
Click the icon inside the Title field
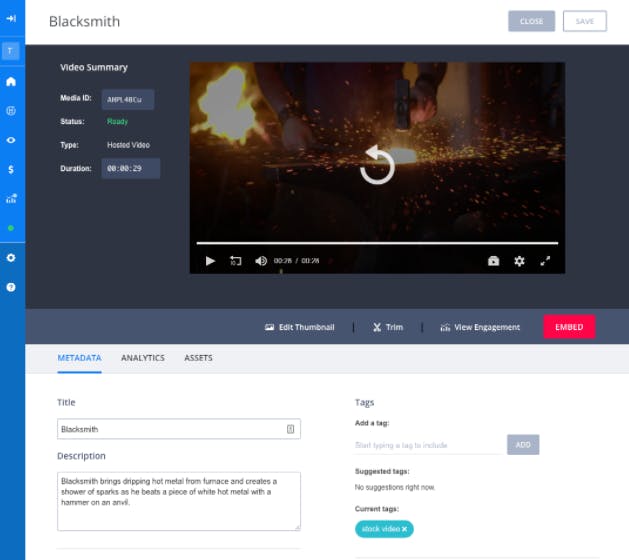pos(290,429)
